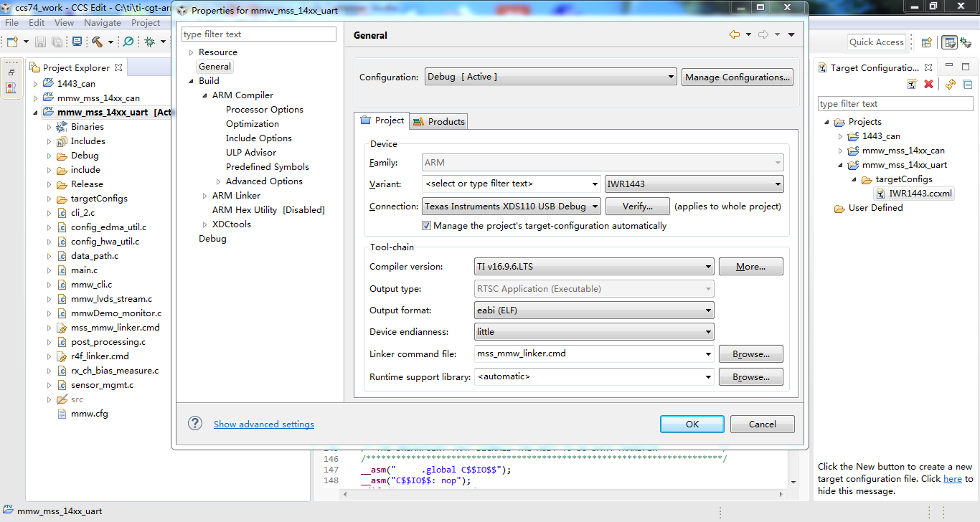Click the Cancel button
Viewport: 980px width, 522px height.
click(763, 424)
